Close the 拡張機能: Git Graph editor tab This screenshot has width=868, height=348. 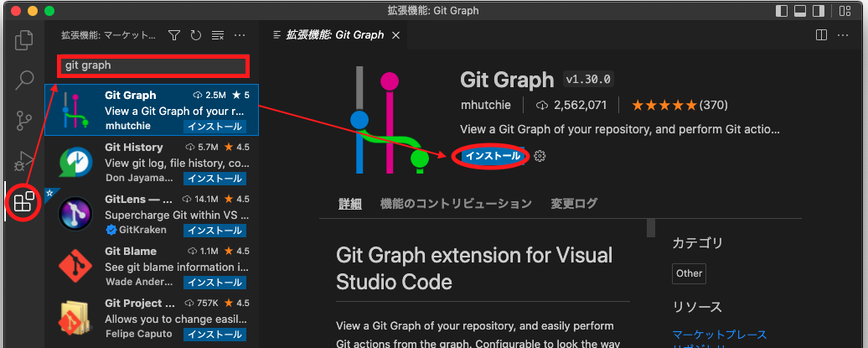click(395, 35)
